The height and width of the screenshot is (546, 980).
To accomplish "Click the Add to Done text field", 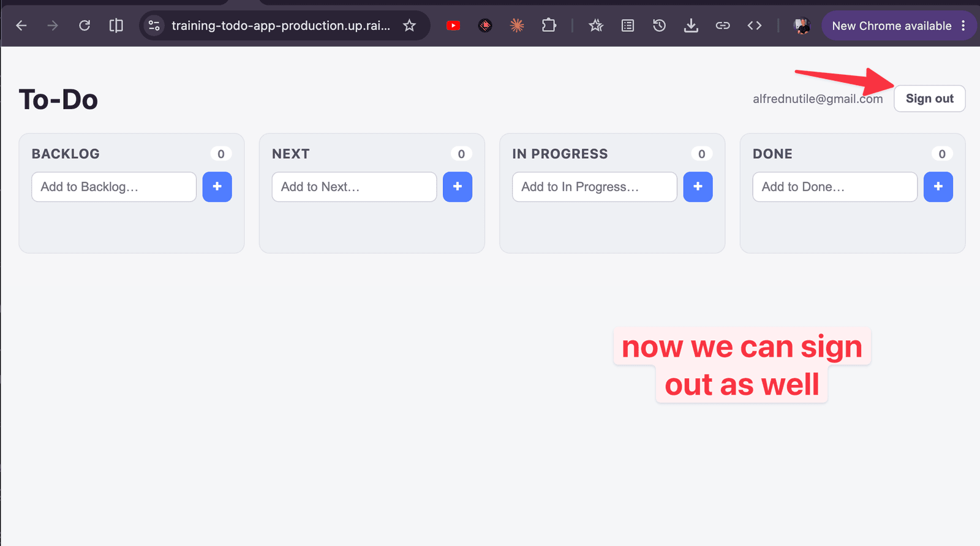I will click(835, 187).
